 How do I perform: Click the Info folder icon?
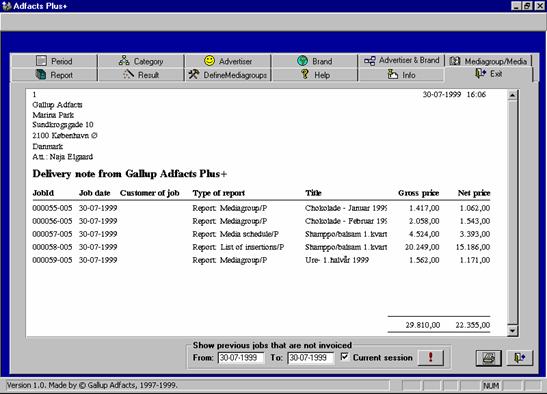tap(393, 74)
